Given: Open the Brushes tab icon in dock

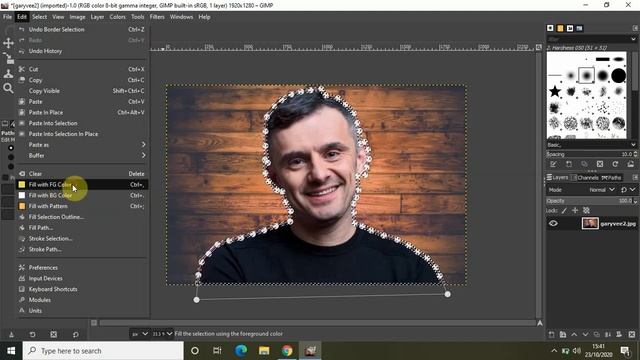Looking at the screenshot, I should 550,28.
